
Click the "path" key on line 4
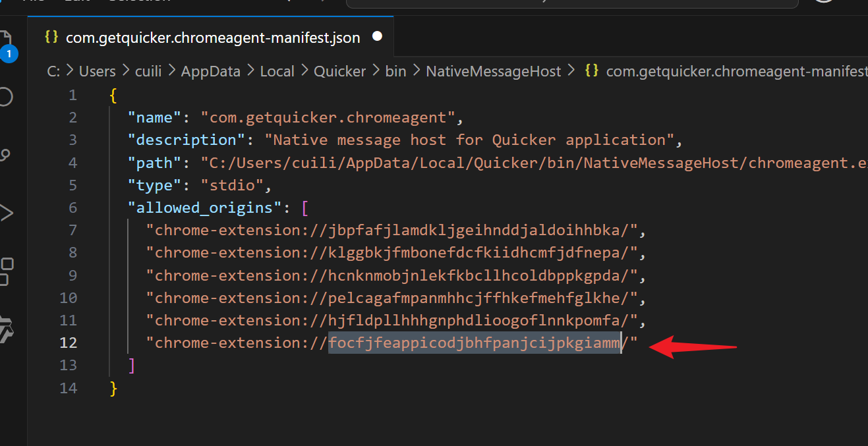point(155,163)
